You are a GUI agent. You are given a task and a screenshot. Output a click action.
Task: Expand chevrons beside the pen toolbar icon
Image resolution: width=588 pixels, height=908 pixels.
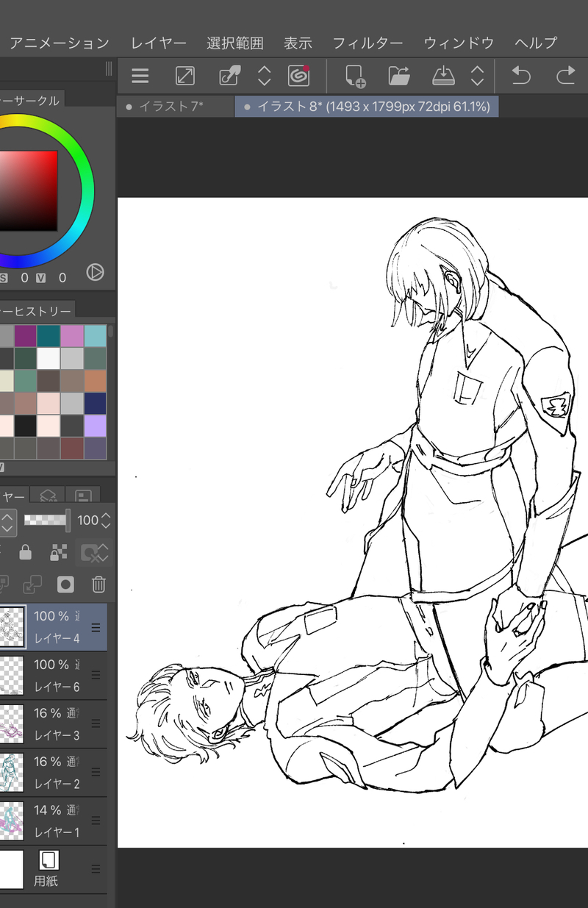(265, 76)
